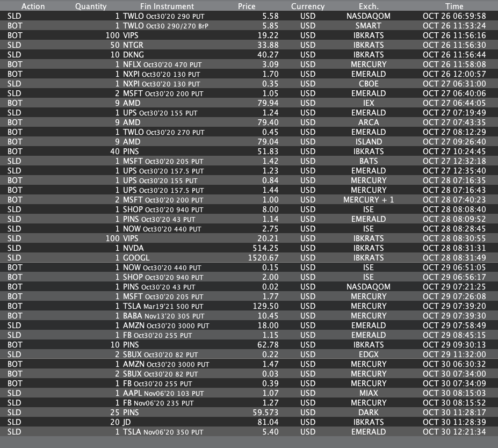498x448 pixels.
Task: Select PINS Oct30'20 43 PUT sold at 1.14
Action: pos(249,219)
